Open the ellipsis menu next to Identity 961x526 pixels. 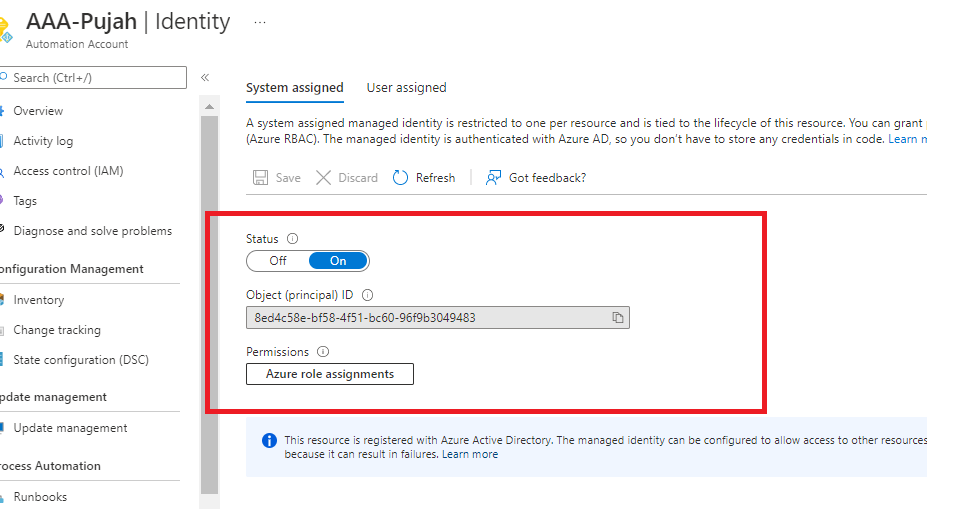(260, 23)
